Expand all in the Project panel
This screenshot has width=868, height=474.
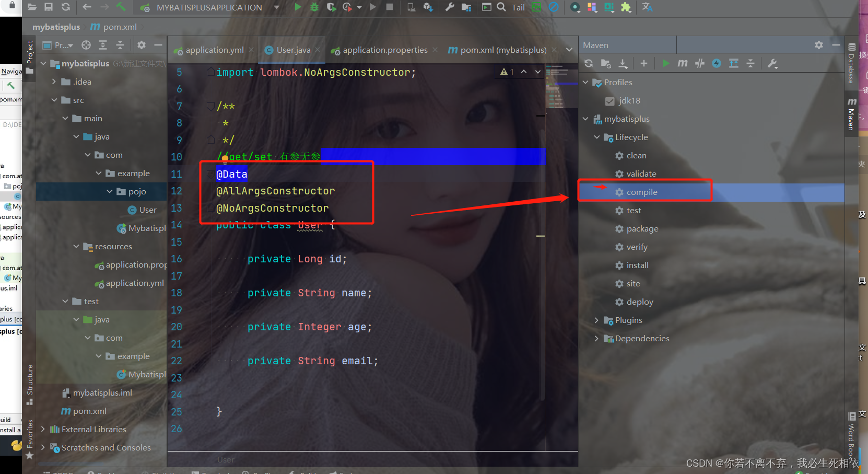click(x=103, y=45)
